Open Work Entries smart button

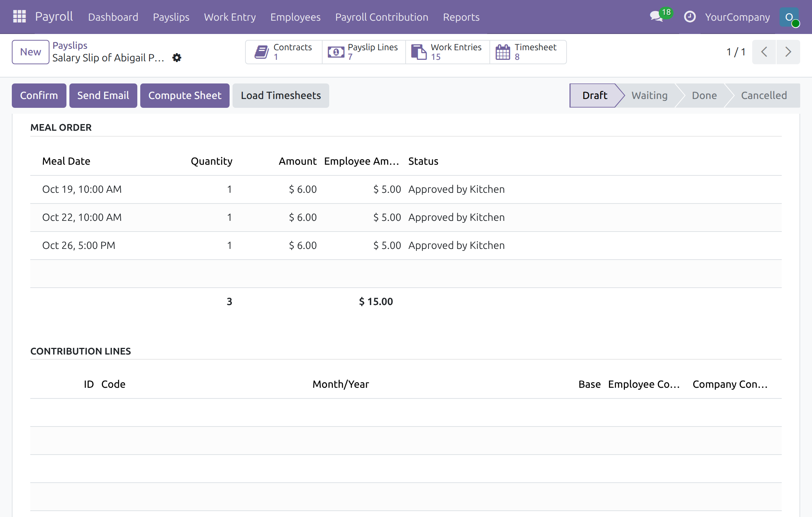click(447, 52)
